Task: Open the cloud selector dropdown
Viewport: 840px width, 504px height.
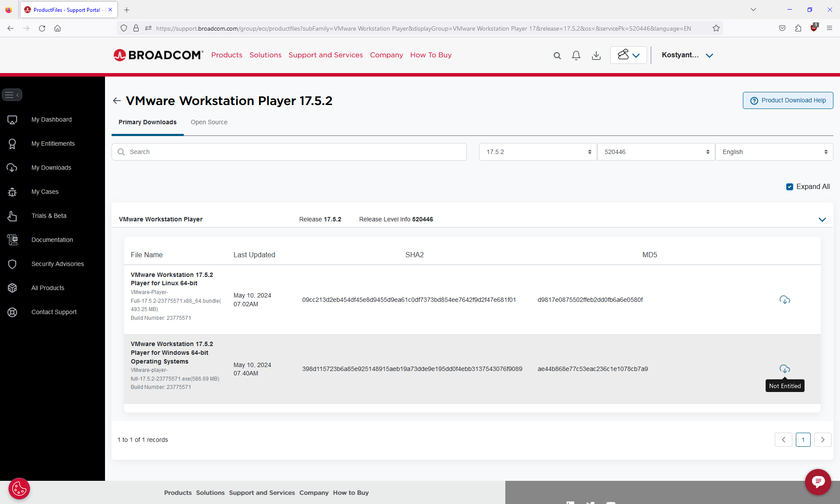Action: click(628, 55)
